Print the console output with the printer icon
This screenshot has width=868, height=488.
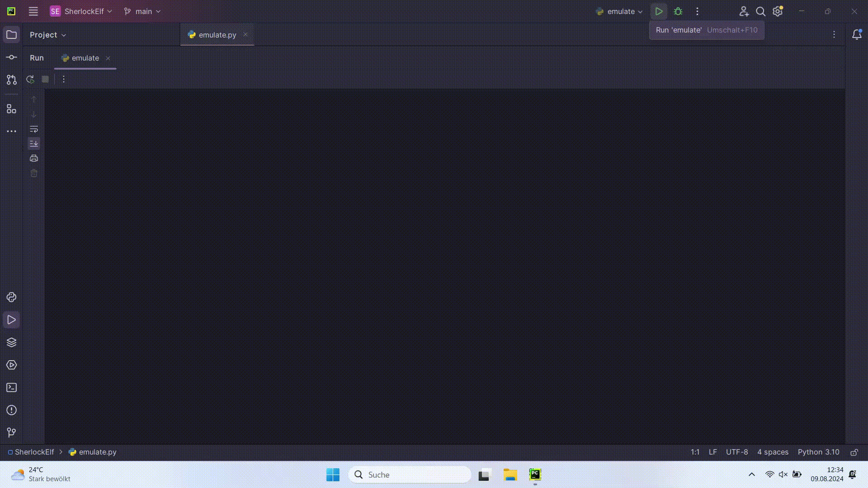(34, 159)
